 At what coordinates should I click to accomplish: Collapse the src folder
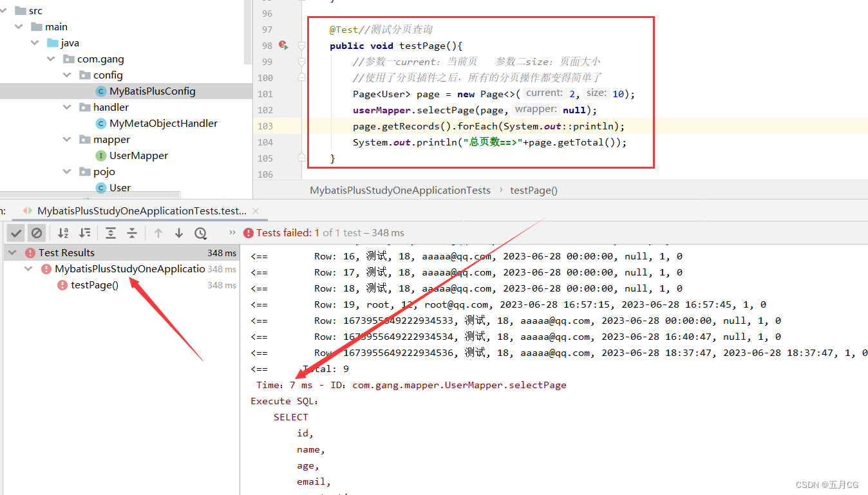[x=3, y=11]
